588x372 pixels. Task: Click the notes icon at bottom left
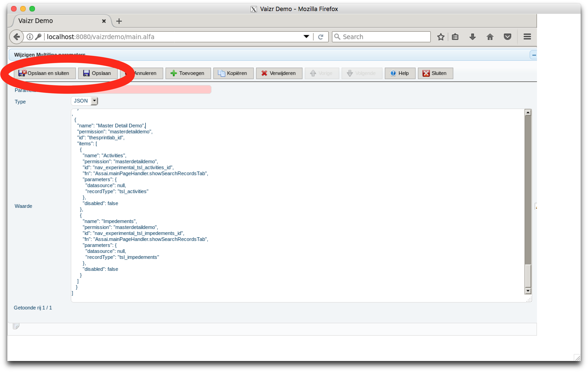click(x=16, y=326)
